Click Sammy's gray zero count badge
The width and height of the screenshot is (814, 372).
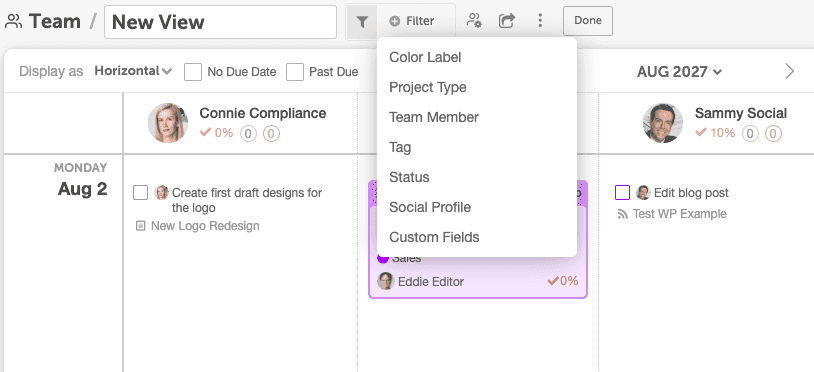[750, 134]
